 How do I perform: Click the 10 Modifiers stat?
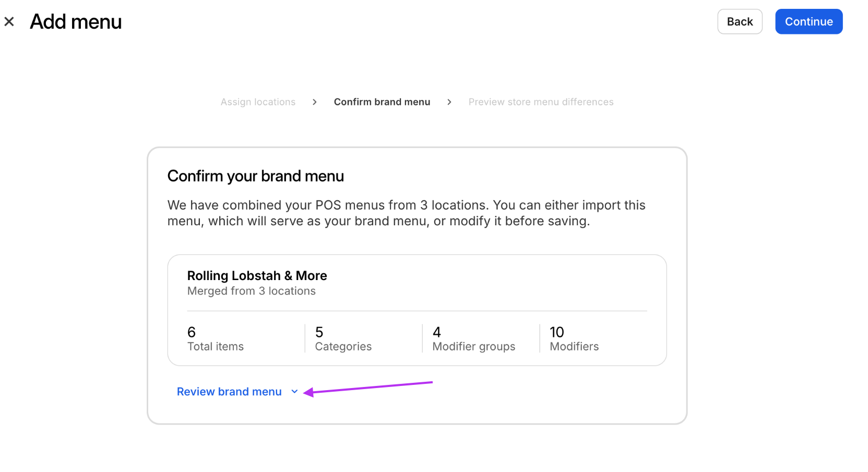(574, 339)
